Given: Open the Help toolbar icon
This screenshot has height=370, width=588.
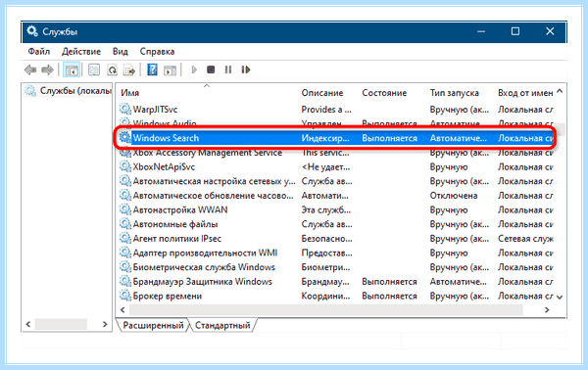Looking at the screenshot, I should tap(152, 69).
